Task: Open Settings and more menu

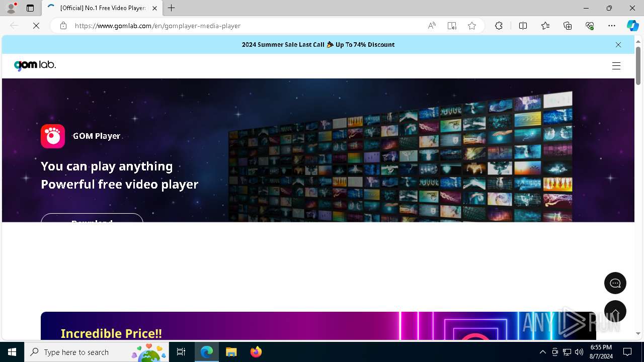Action: 612,26
